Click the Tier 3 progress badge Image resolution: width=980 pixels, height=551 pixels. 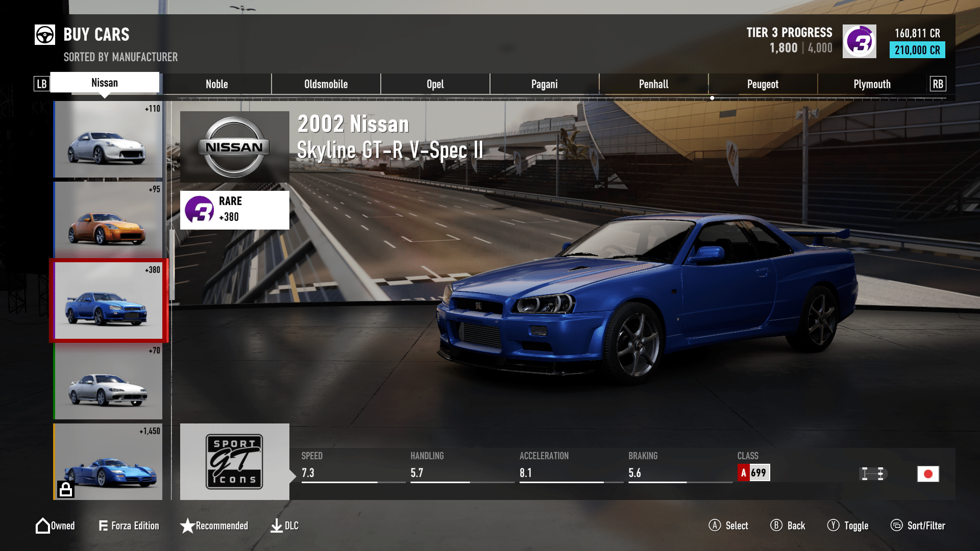[x=859, y=41]
